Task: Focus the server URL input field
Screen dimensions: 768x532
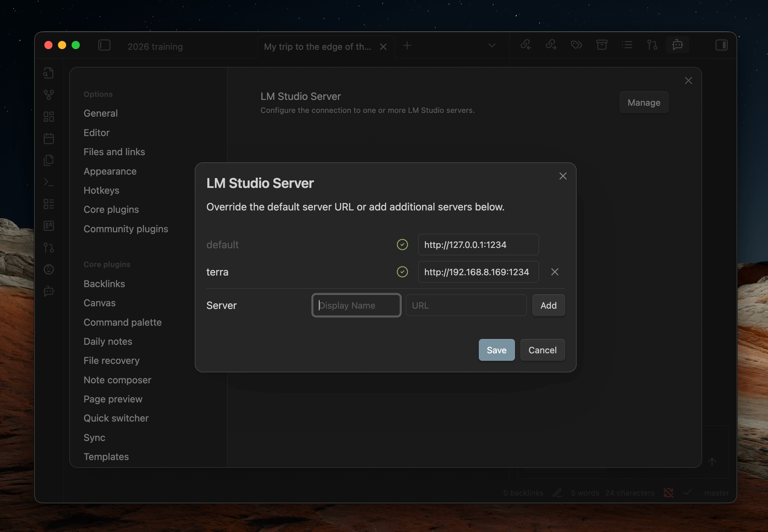Action: pos(466,305)
